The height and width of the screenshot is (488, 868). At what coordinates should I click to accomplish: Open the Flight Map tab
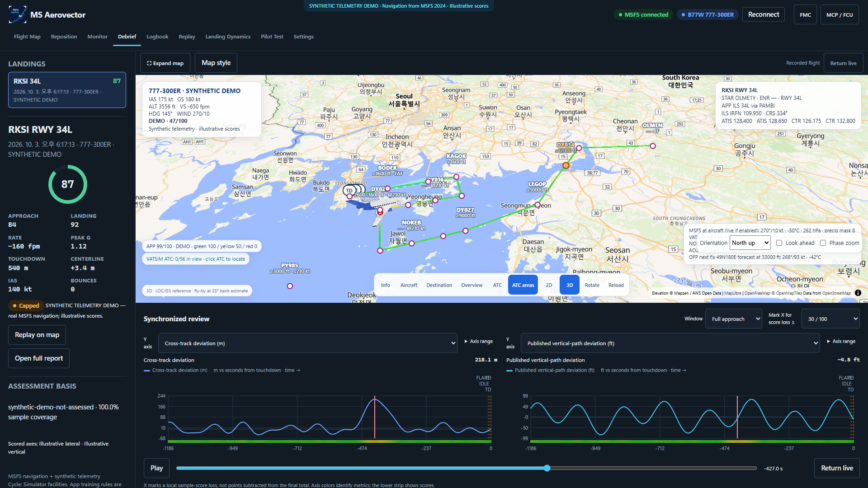coord(27,37)
